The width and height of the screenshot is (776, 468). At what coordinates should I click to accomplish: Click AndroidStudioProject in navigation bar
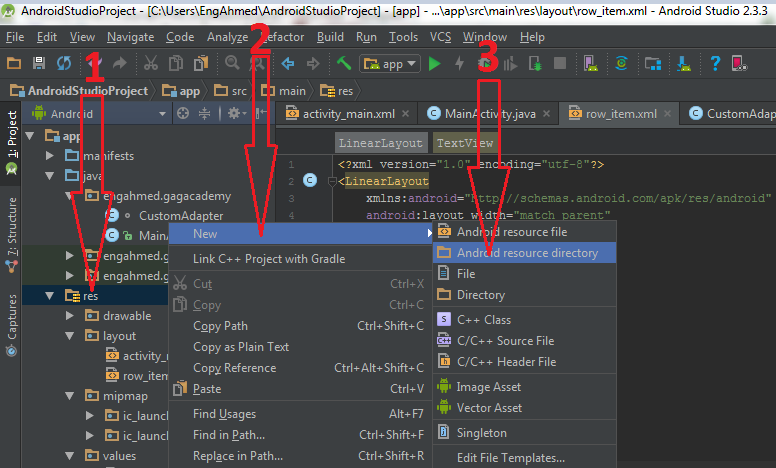[79, 91]
